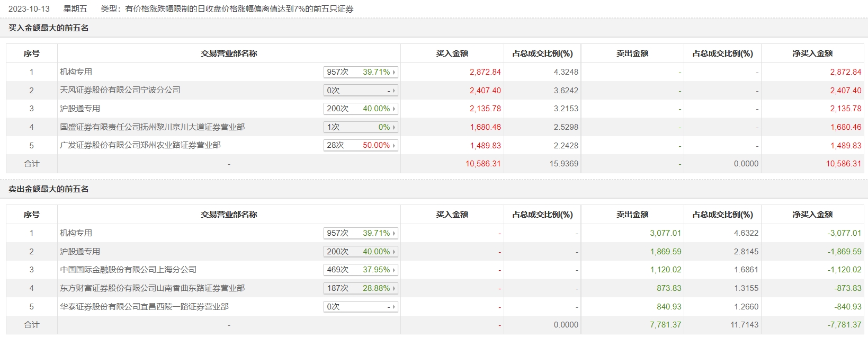Click 买入金额 column header in buy table
The width and height of the screenshot is (868, 337).
click(452, 54)
